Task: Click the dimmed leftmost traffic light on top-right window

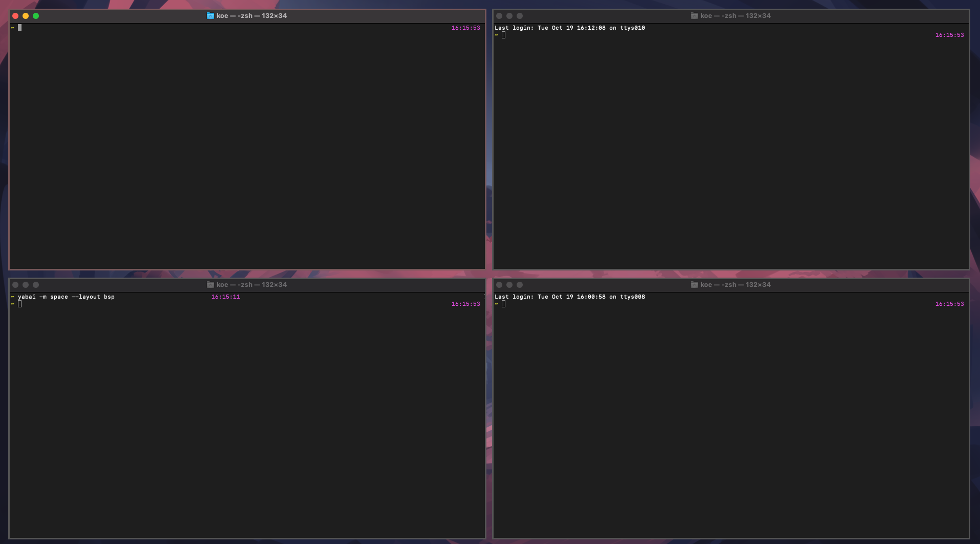Action: click(x=500, y=16)
